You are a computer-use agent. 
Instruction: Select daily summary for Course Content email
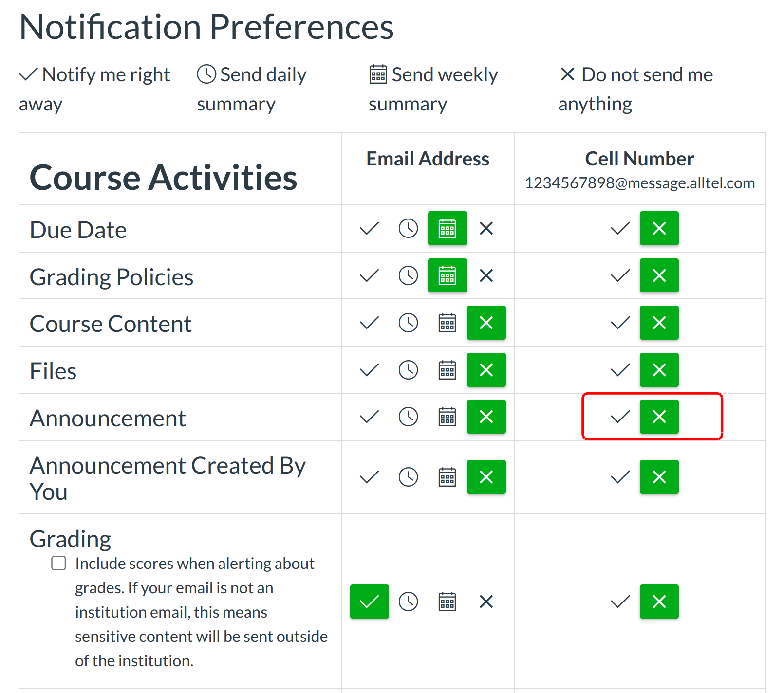click(408, 322)
